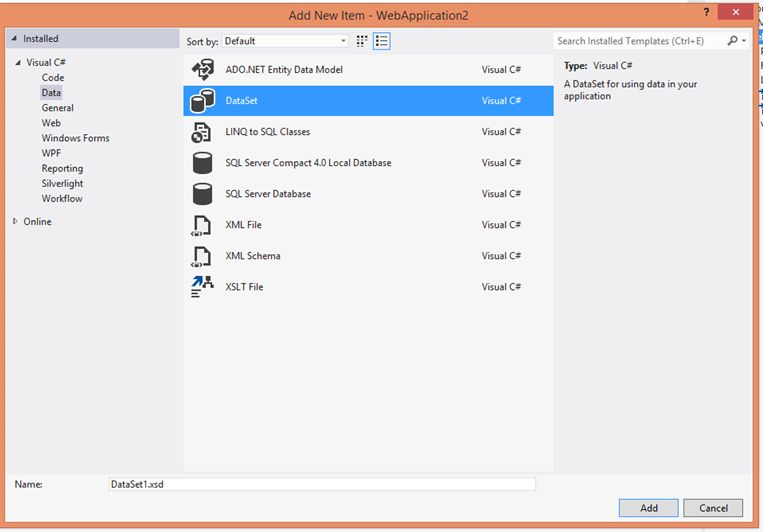
Task: Click the XSLT File icon
Action: point(202,287)
